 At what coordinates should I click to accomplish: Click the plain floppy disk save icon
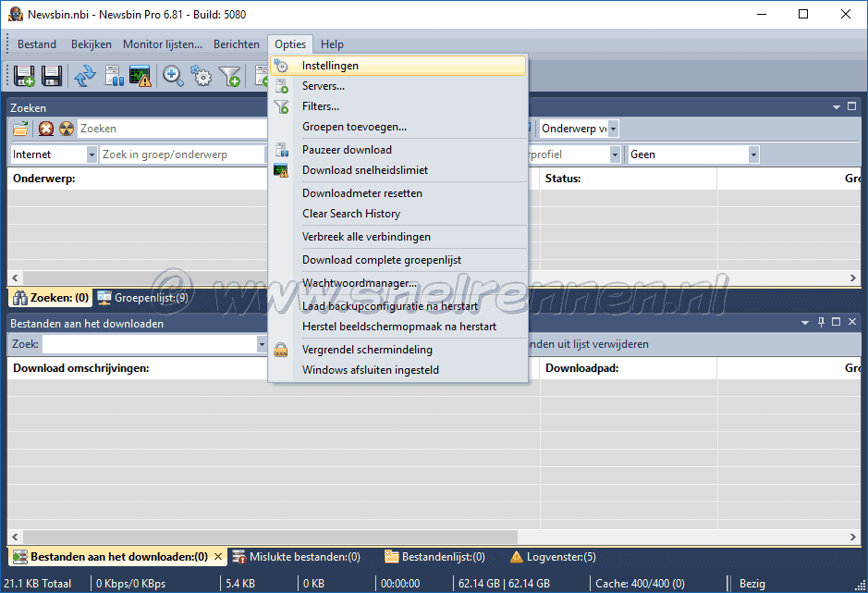[x=52, y=76]
